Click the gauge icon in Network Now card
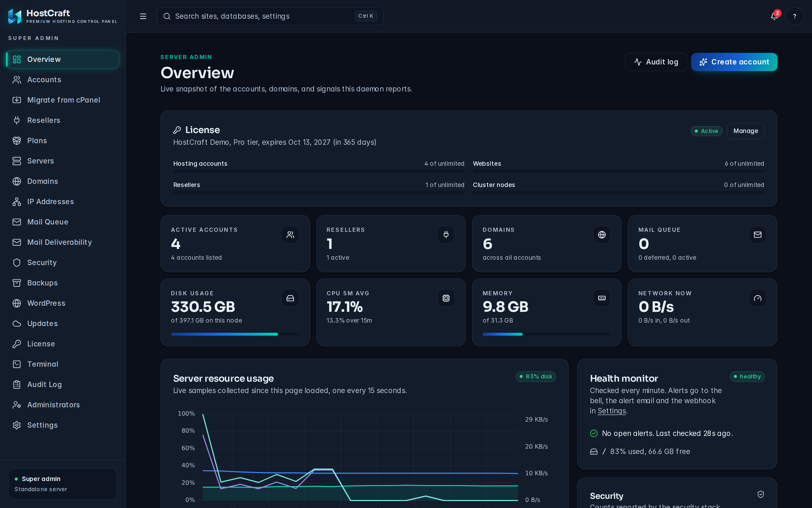The width and height of the screenshot is (812, 508). pos(757,298)
